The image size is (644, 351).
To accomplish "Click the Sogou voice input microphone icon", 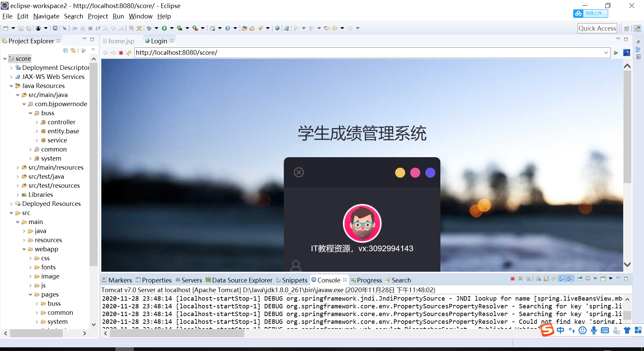I will 594,330.
